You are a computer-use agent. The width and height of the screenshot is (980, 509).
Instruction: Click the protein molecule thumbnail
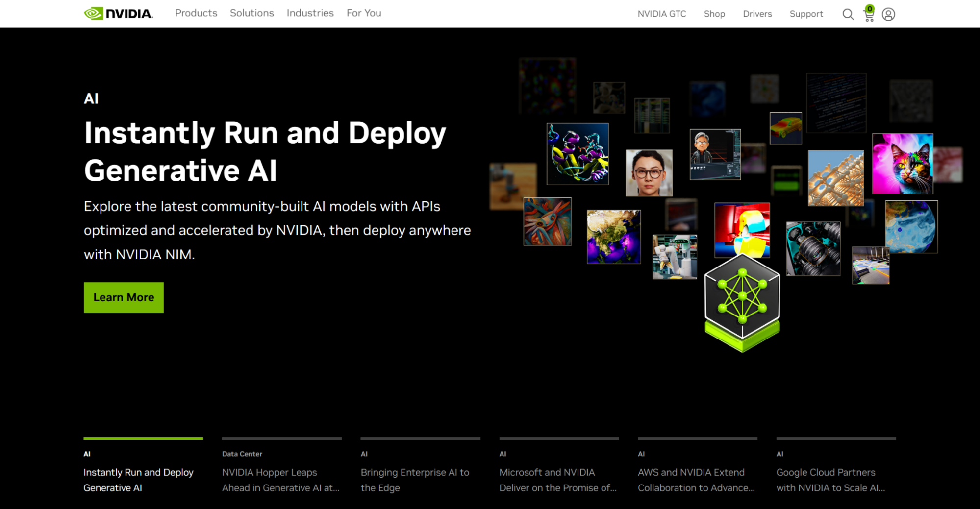coord(578,154)
